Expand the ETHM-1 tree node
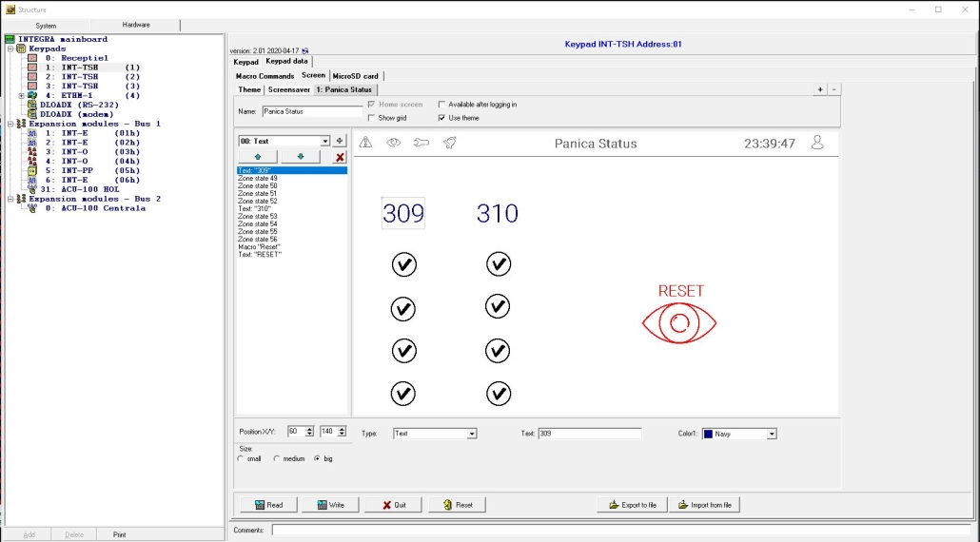 [x=21, y=95]
